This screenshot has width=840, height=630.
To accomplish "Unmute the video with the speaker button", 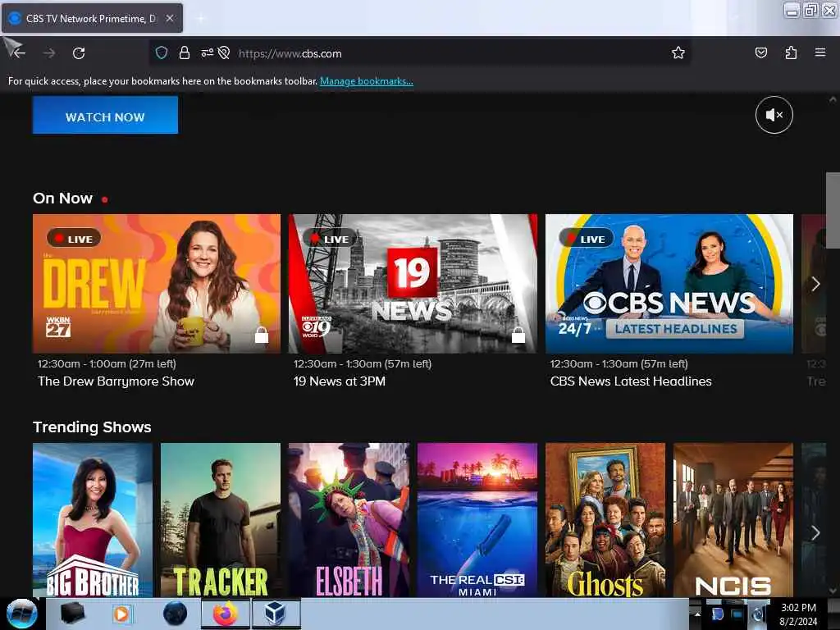I will click(774, 115).
